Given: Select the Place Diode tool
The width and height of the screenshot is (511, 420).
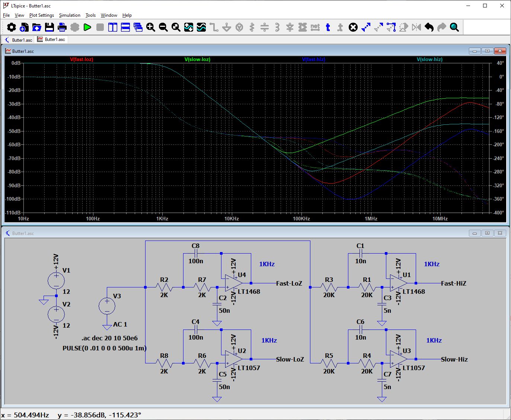Looking at the screenshot, I should (290, 27).
